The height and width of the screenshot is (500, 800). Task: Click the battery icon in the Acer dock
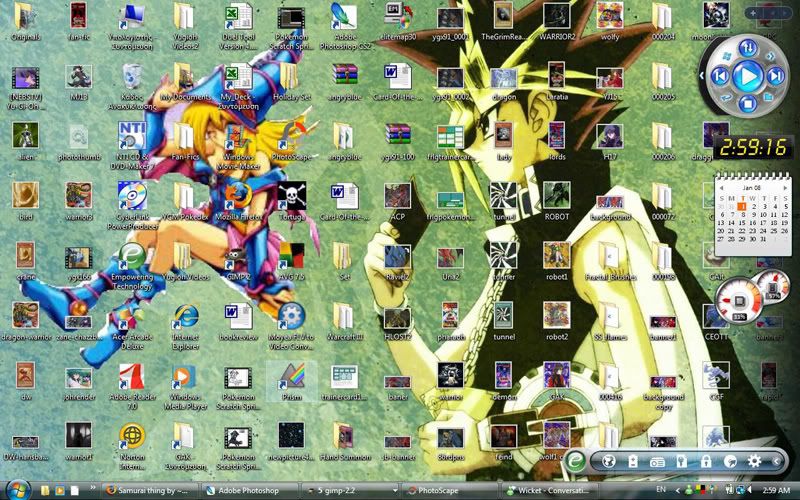pyautogui.click(x=633, y=462)
